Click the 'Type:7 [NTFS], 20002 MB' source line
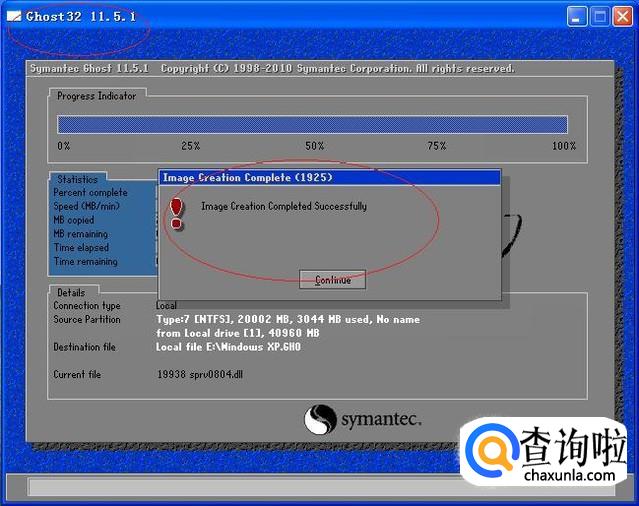The image size is (639, 506). [x=288, y=319]
